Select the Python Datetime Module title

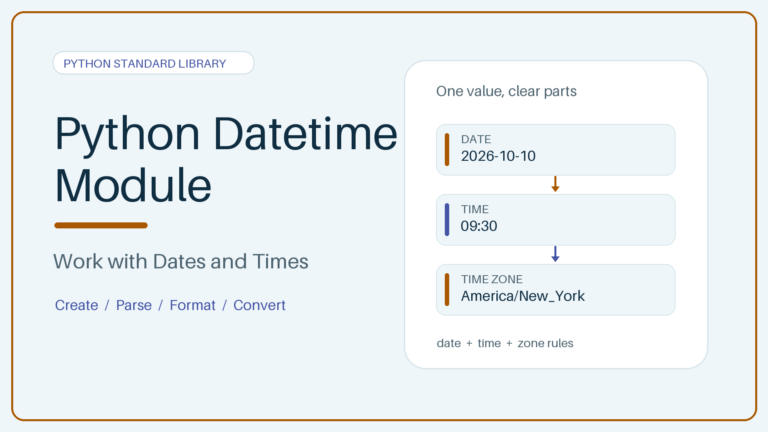(226, 159)
